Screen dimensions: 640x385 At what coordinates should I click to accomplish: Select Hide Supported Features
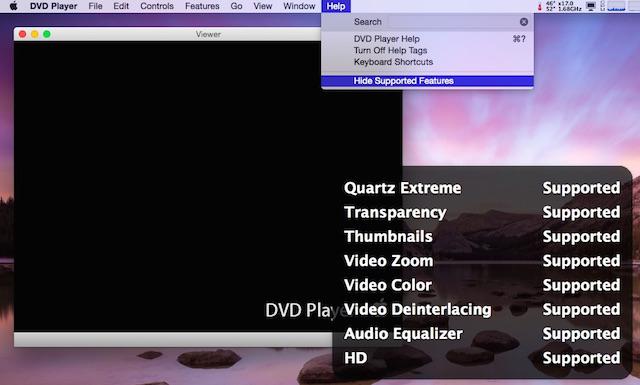pyautogui.click(x=427, y=81)
